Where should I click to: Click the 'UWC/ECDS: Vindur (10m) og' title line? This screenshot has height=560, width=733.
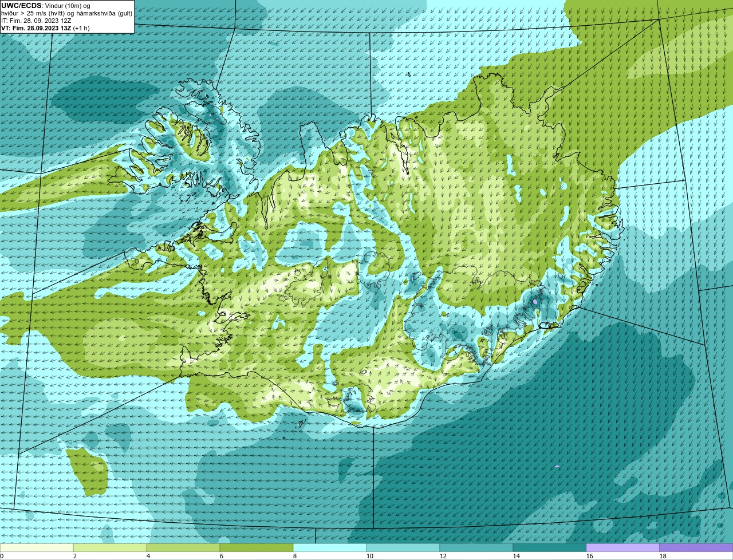pyautogui.click(x=46, y=6)
